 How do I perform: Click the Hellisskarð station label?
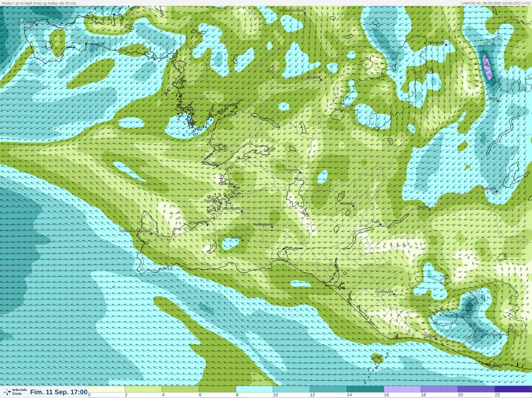coord(262,224)
